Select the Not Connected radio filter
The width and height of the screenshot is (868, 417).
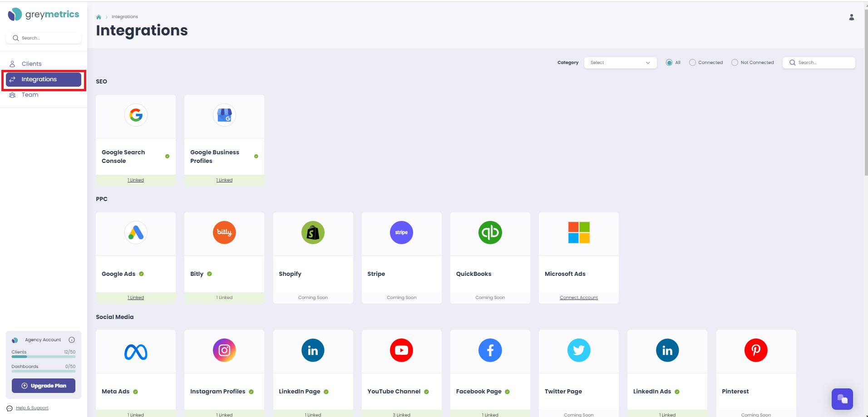[x=735, y=63]
